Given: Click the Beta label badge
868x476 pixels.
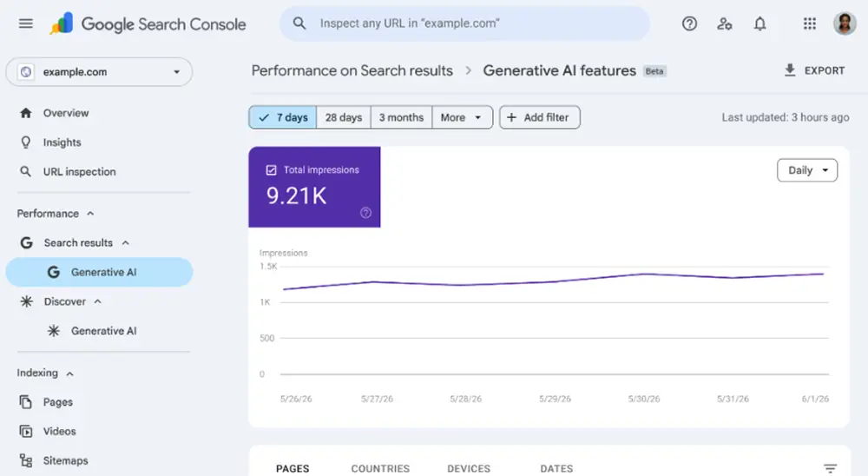Looking at the screenshot, I should pos(654,71).
